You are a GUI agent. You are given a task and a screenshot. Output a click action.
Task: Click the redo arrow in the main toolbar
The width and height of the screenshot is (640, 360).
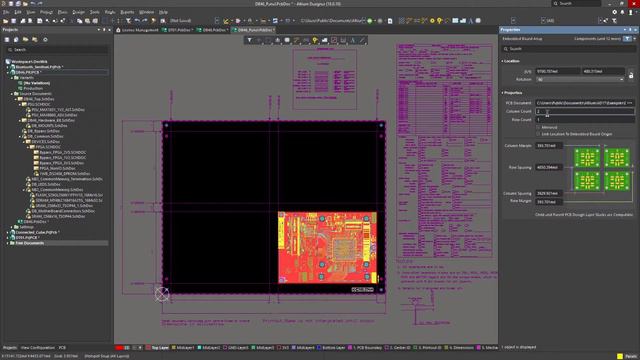145,21
